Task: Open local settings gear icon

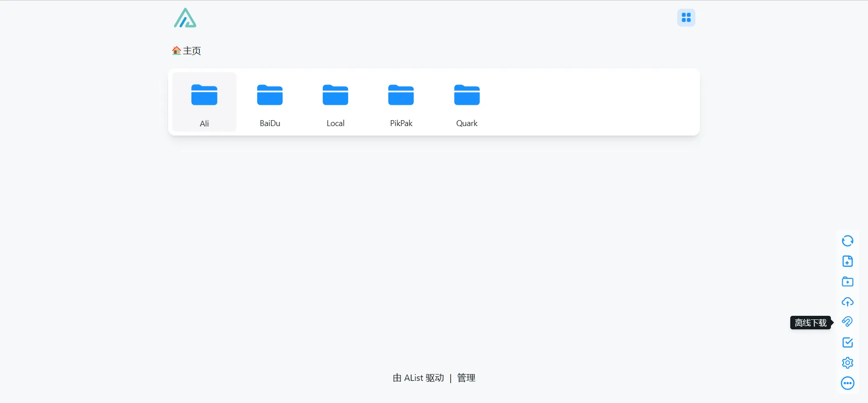Action: point(847,363)
